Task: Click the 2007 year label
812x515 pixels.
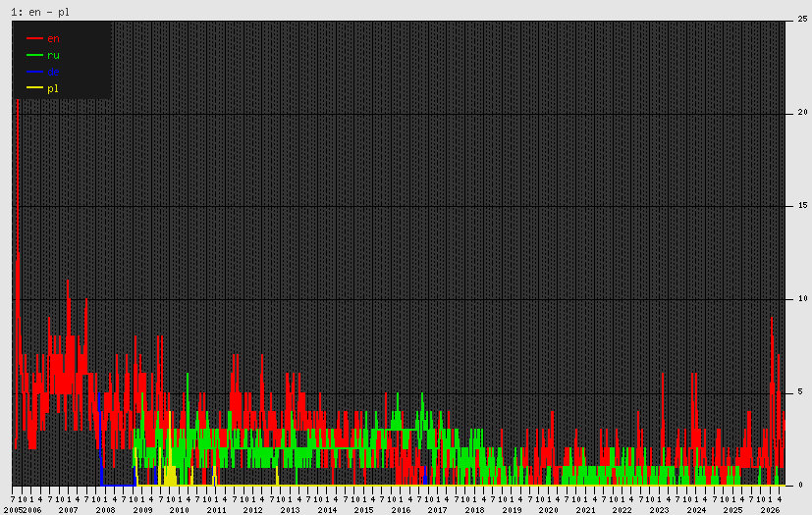Action: point(69,510)
